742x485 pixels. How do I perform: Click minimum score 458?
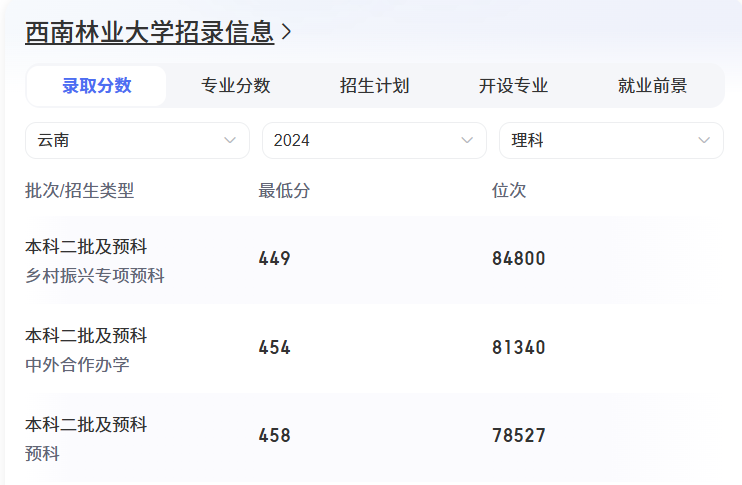click(274, 435)
